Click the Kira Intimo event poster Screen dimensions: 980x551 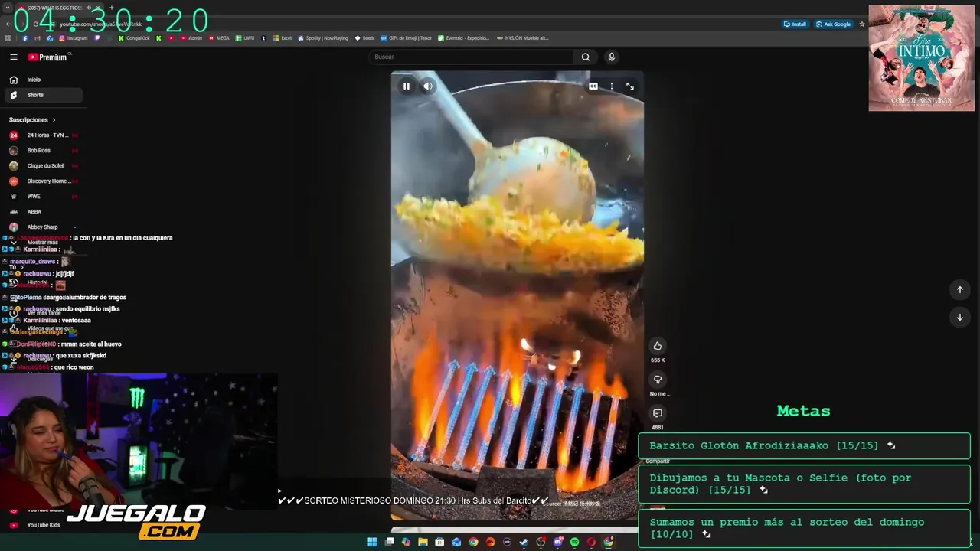(922, 58)
